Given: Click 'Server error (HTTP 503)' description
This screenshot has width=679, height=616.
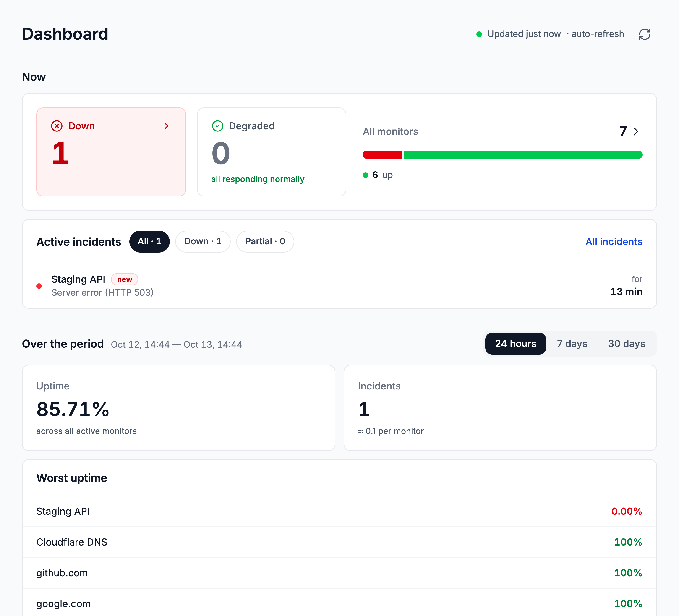Looking at the screenshot, I should [x=102, y=292].
